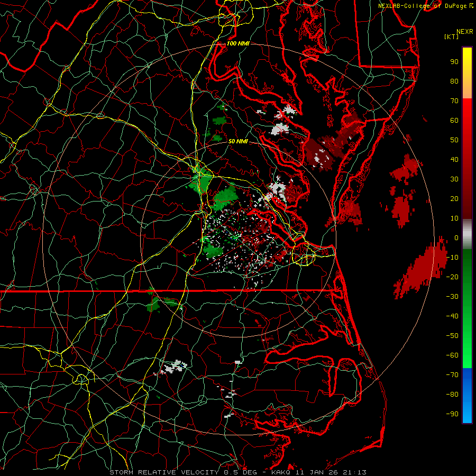The width and height of the screenshot is (476, 476).
Task: Click the NEXR label above the color scale
Action: 465,32
